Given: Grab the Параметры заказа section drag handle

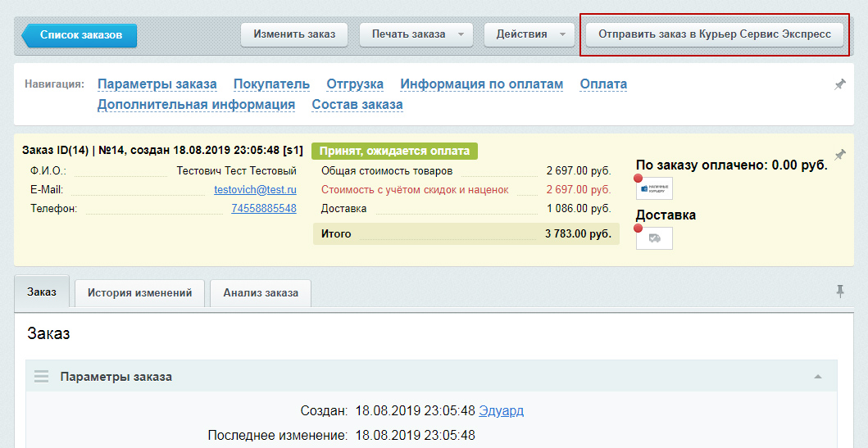Looking at the screenshot, I should pos(42,377).
